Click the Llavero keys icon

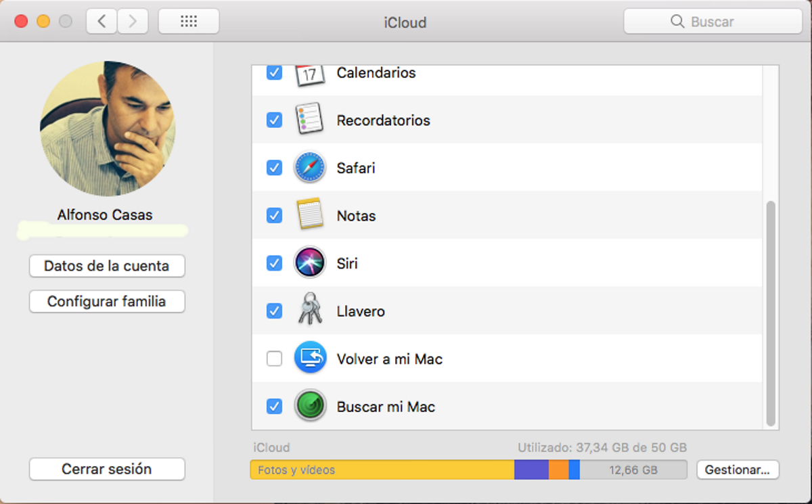(x=310, y=311)
